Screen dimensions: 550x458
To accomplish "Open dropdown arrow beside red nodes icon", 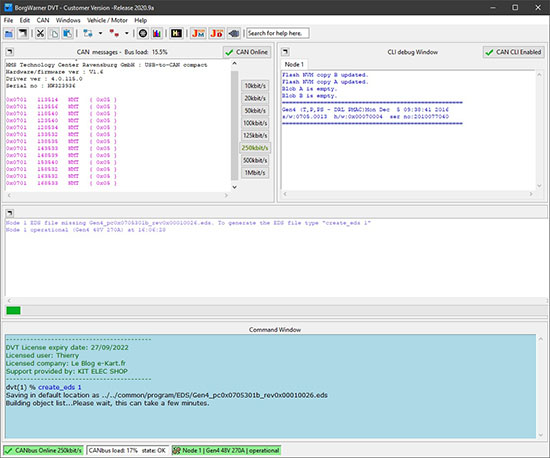I will (127, 33).
